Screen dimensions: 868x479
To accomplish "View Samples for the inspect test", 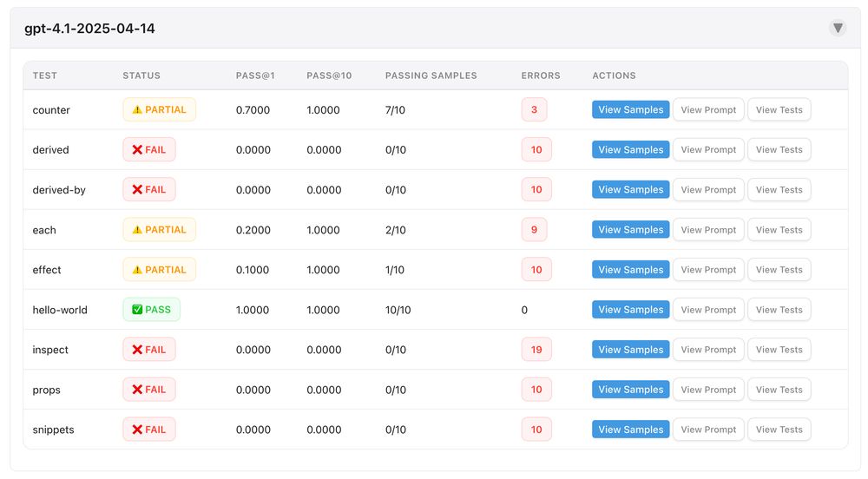I will (x=630, y=349).
